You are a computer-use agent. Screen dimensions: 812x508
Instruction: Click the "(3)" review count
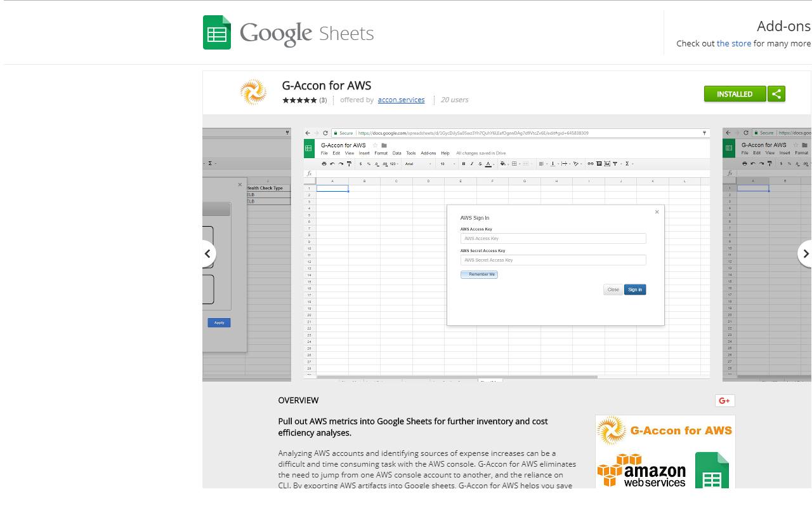click(323, 100)
